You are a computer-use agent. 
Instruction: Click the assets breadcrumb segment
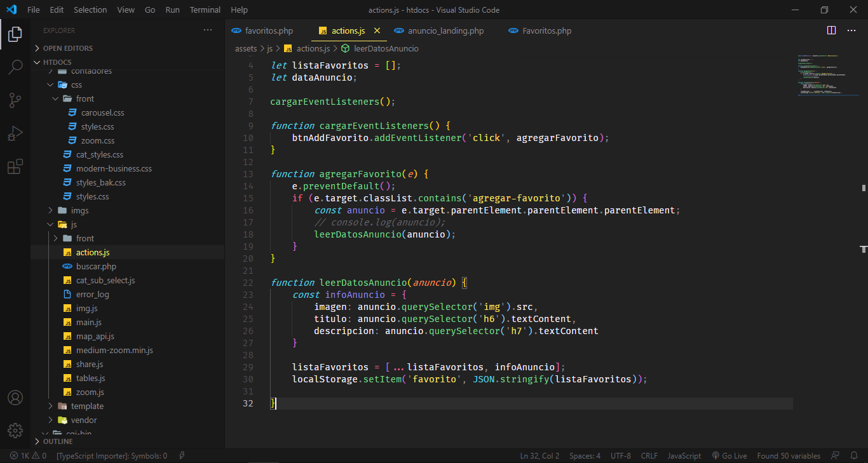point(246,48)
